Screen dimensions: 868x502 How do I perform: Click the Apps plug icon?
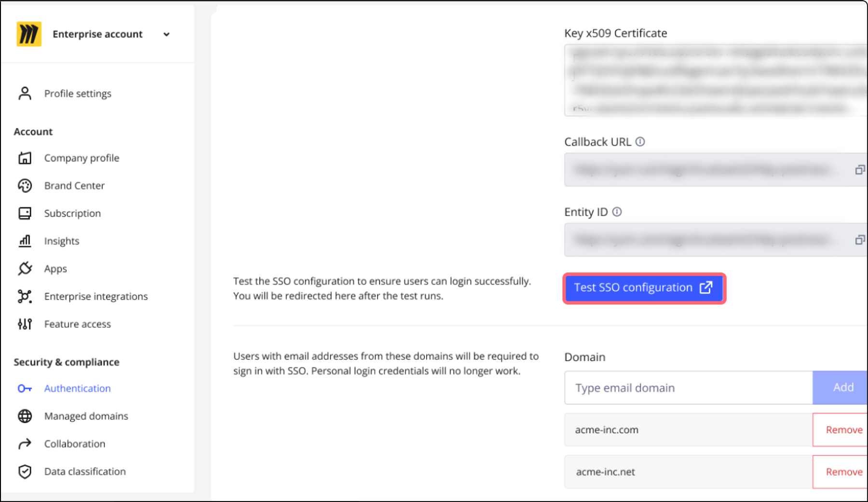tap(25, 269)
